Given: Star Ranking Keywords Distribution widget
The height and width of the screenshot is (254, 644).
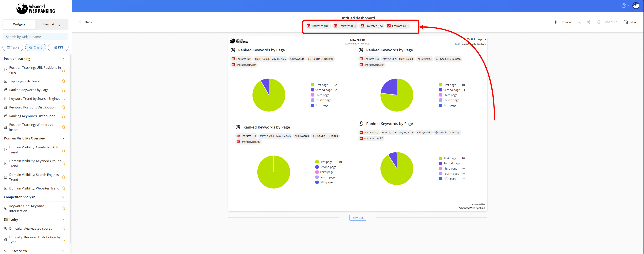Looking at the screenshot, I should 64,116.
